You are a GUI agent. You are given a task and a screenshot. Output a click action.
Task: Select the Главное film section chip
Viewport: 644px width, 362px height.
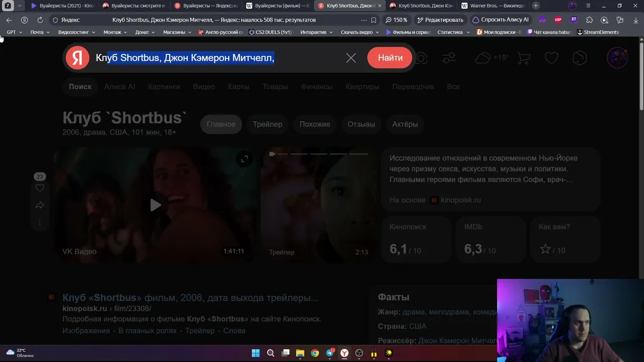[221, 124]
